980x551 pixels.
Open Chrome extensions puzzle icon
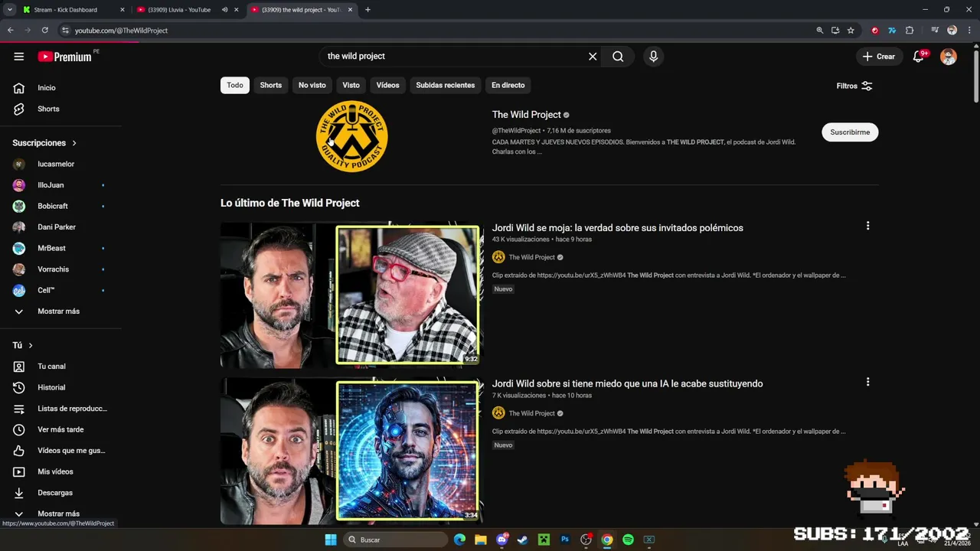(x=910, y=31)
